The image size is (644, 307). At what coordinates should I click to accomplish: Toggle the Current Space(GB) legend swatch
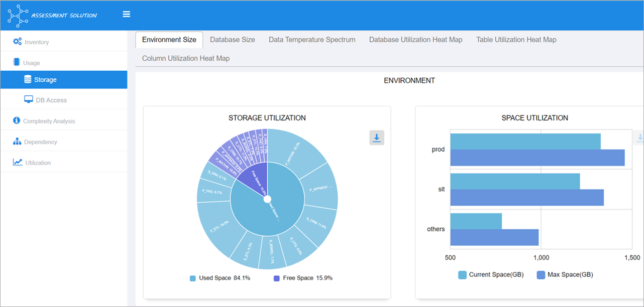[x=463, y=275]
